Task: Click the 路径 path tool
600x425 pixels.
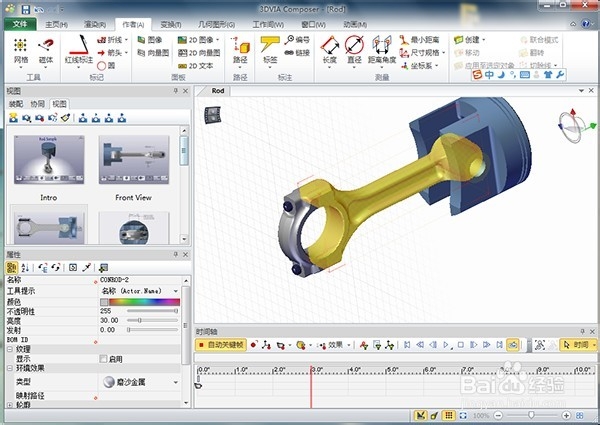Action: click(x=240, y=51)
